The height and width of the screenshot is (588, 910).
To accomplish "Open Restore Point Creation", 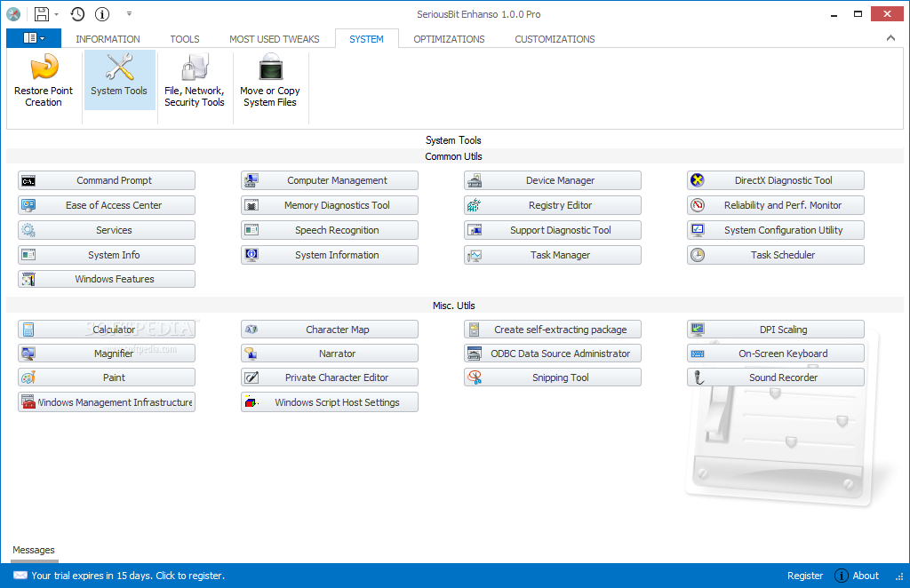I will pos(44,80).
